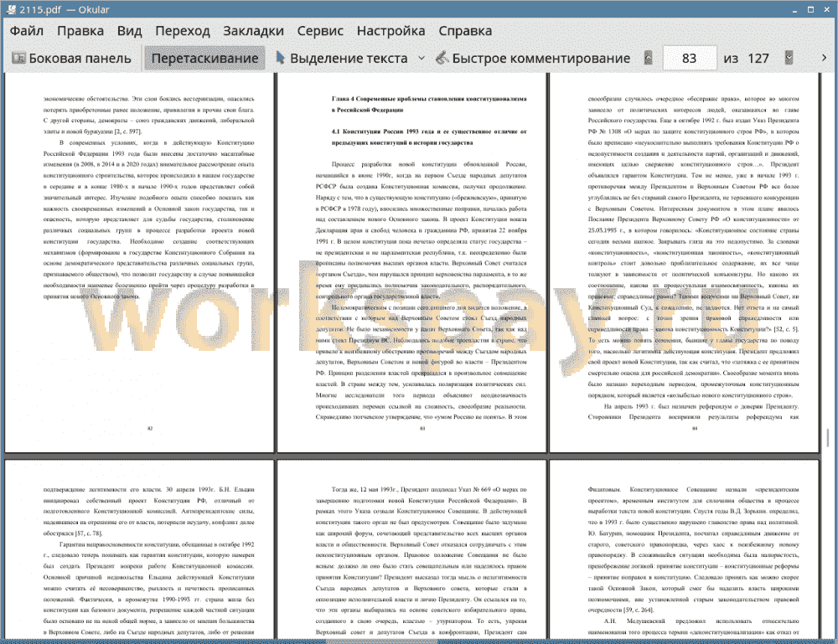Screen dimensions: 838x644
Task: Activate the Перетаскивание browse mode
Action: pyautogui.click(x=204, y=59)
